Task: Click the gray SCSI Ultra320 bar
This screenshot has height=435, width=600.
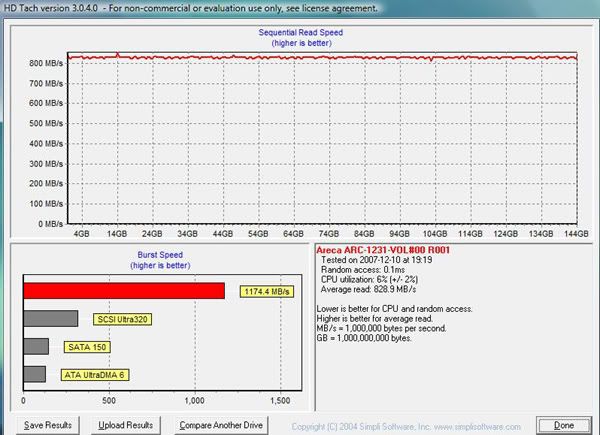Action: click(x=48, y=319)
